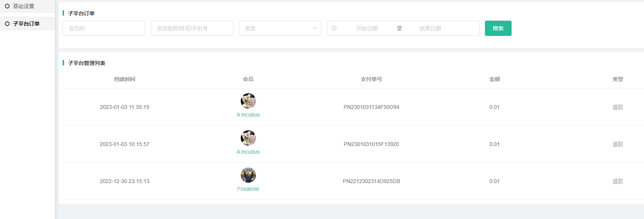Click the avatar in the 10:15:57 order row
This screenshot has width=644, height=219.
(248, 138)
